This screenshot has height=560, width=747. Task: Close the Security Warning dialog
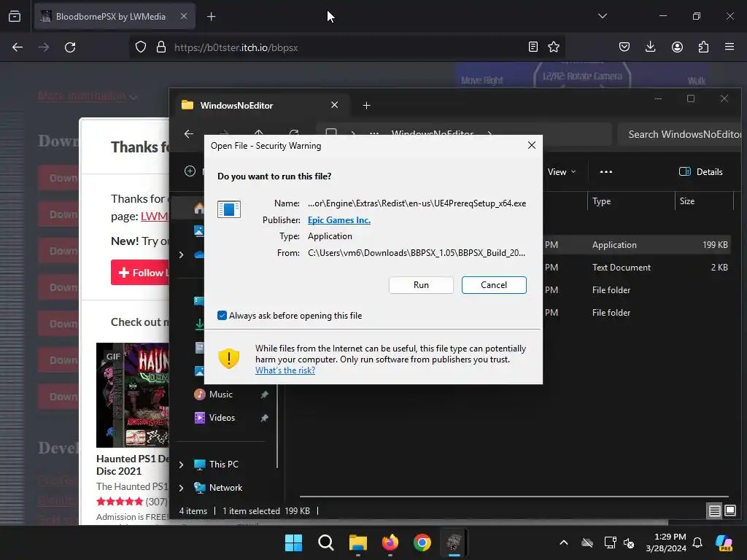532,145
